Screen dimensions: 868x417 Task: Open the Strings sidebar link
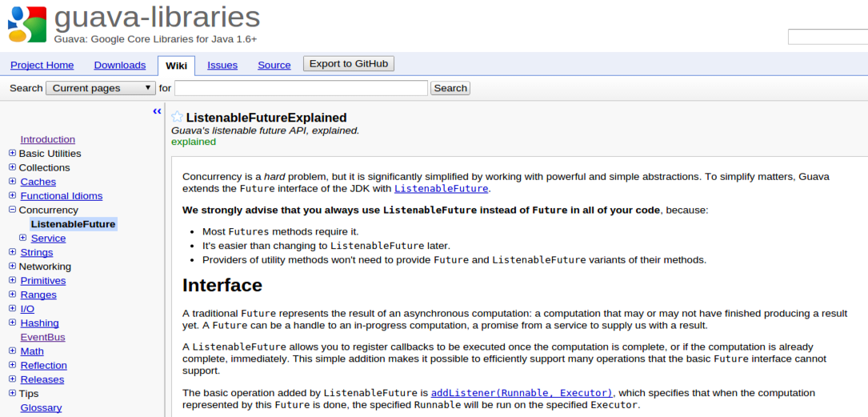click(x=37, y=253)
